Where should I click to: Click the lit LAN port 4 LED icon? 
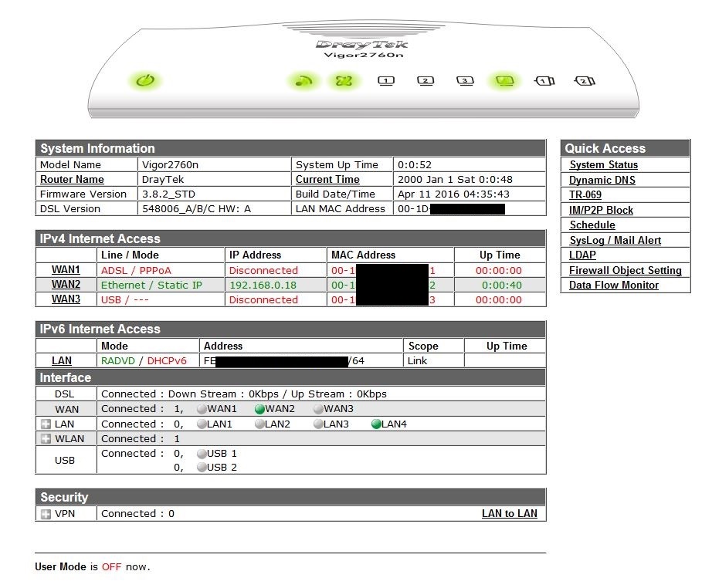(504, 81)
